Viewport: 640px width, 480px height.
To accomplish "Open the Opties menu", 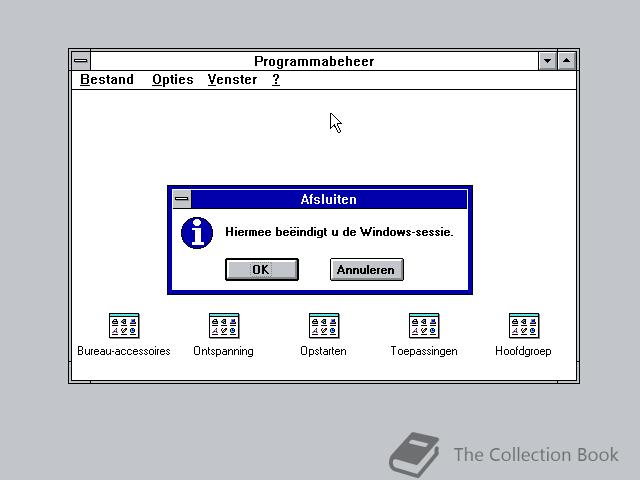I will click(x=173, y=80).
